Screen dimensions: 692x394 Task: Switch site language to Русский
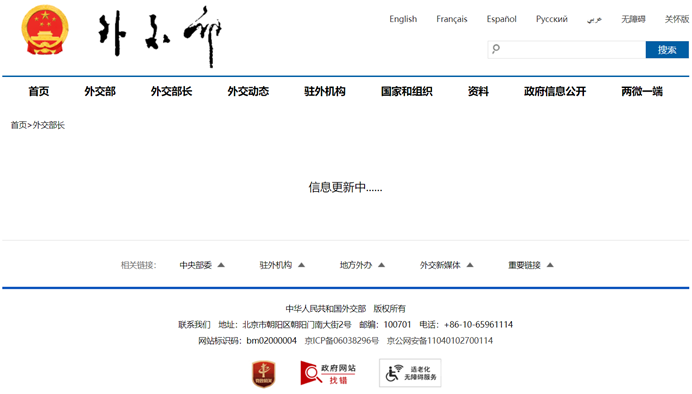click(552, 19)
